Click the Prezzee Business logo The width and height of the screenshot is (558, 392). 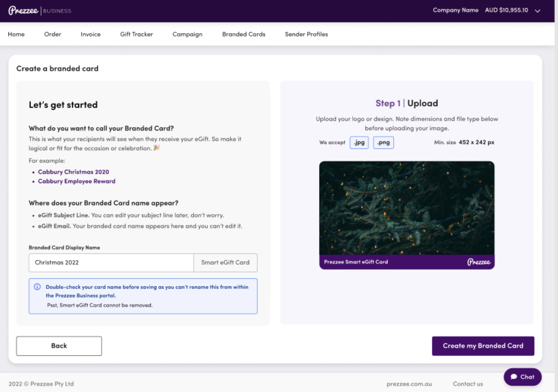coord(40,11)
